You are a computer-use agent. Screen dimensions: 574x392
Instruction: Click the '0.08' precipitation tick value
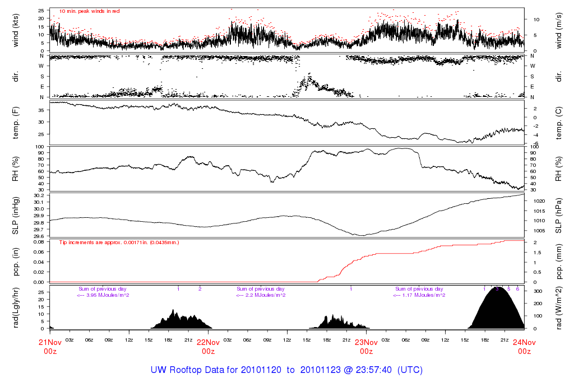(x=39, y=242)
